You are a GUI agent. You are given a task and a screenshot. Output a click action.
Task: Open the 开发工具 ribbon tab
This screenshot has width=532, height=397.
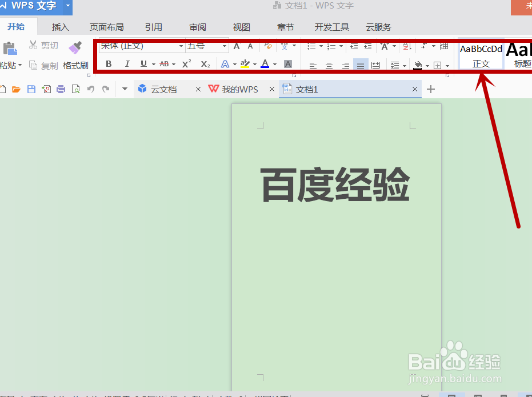332,27
